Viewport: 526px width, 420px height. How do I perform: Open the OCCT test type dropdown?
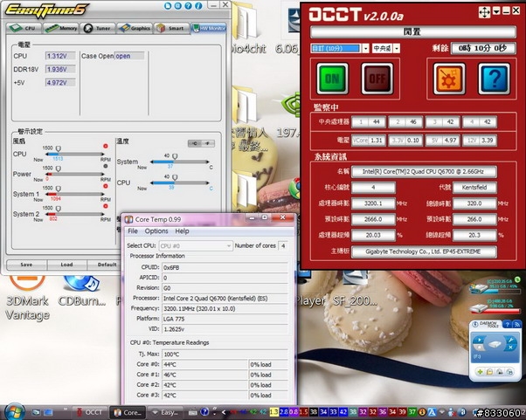coord(396,48)
